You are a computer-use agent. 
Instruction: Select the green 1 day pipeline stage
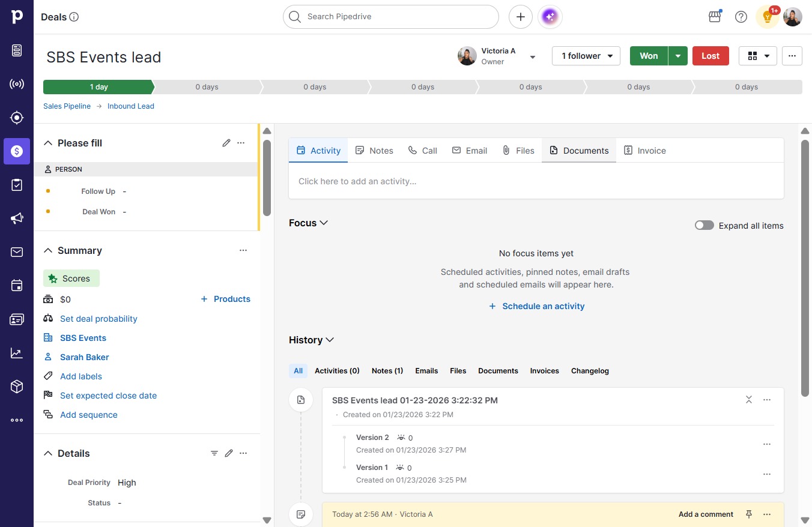pyautogui.click(x=98, y=87)
